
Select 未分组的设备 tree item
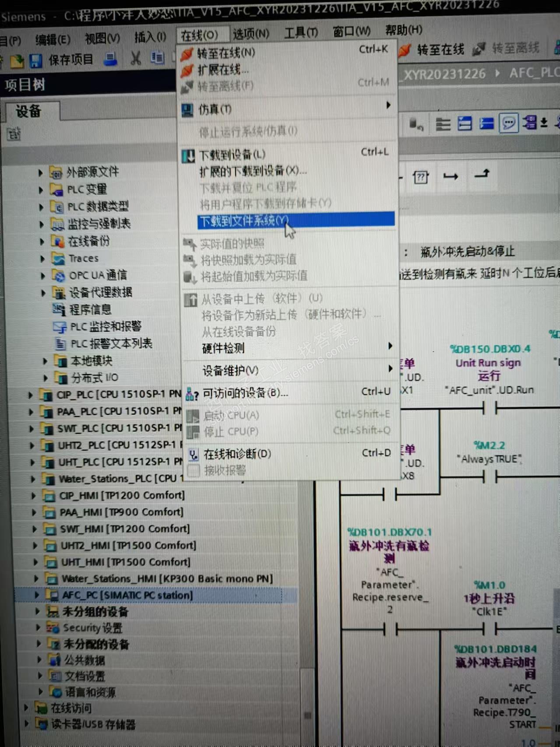pyautogui.click(x=95, y=612)
